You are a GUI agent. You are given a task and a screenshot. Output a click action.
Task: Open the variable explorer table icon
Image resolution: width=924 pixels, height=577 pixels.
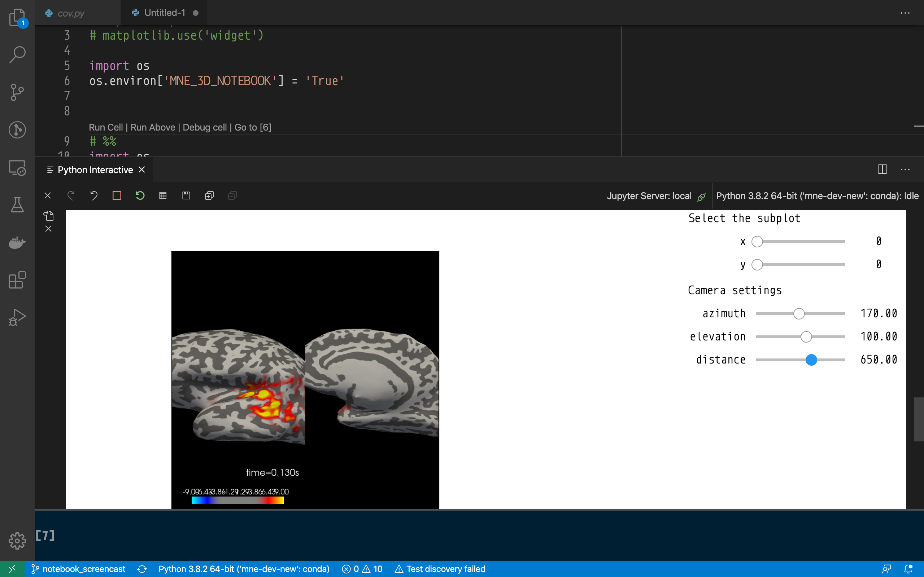tap(163, 196)
